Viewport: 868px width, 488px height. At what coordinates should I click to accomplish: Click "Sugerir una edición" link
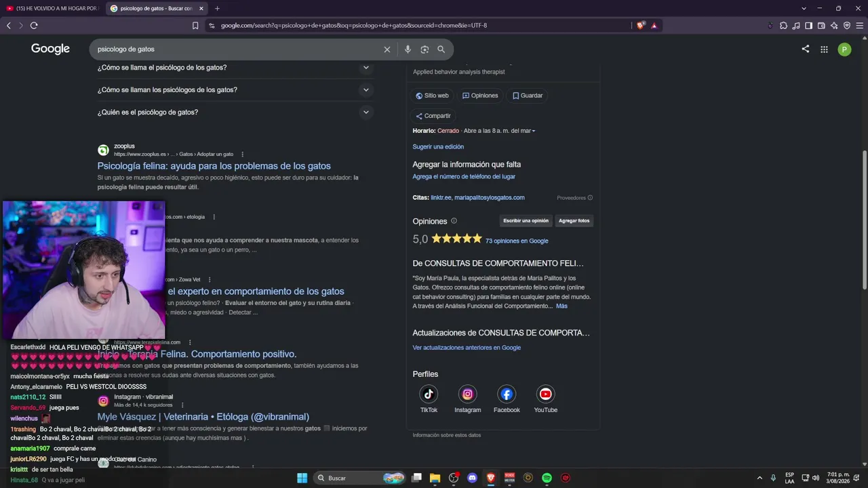(438, 147)
